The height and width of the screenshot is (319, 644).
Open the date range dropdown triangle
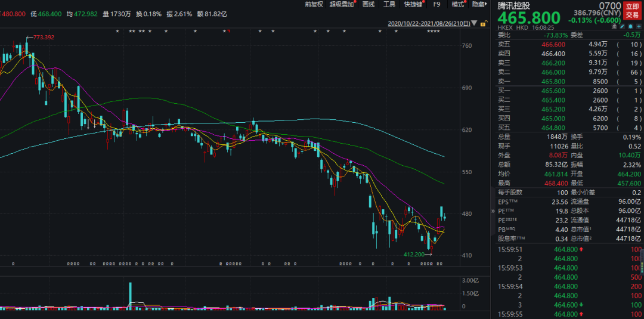coord(473,24)
